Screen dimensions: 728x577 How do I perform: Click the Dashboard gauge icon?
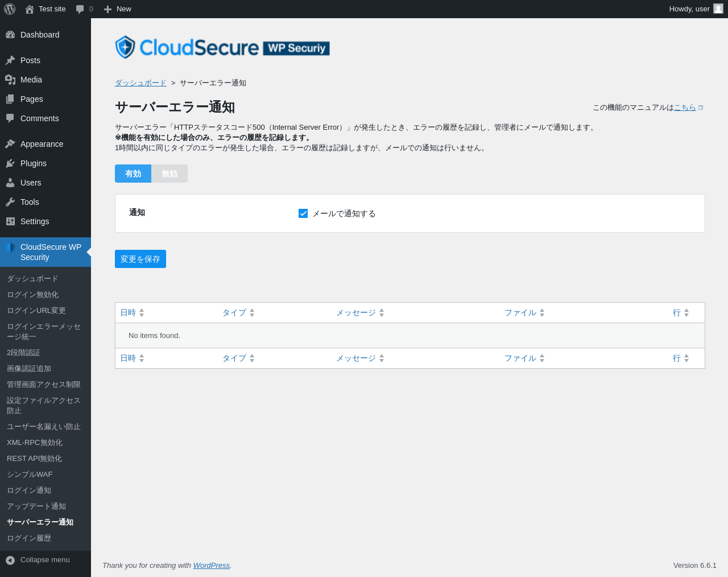click(10, 35)
